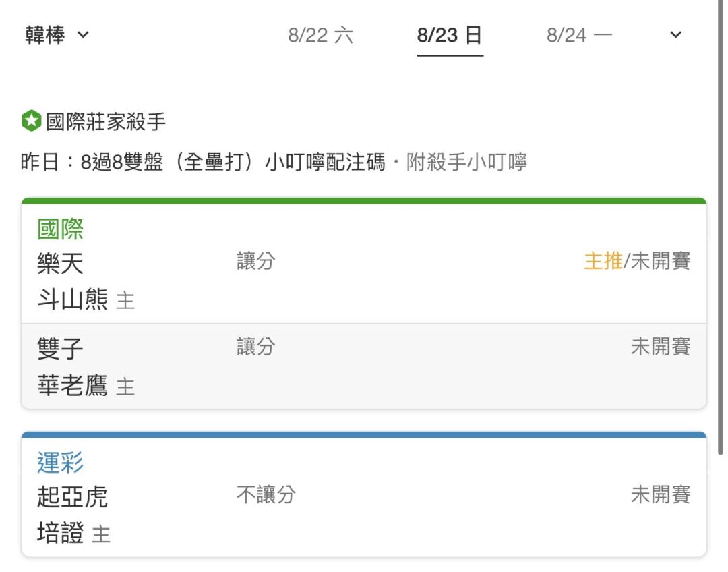The image size is (728, 572).
Task: Select the 起亞虎 team name
Action: coord(72,496)
